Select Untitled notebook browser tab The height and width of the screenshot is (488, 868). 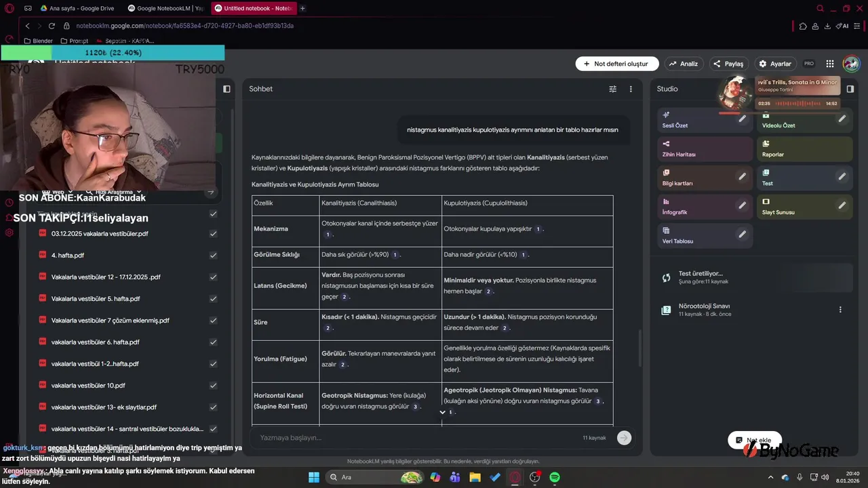pos(253,8)
